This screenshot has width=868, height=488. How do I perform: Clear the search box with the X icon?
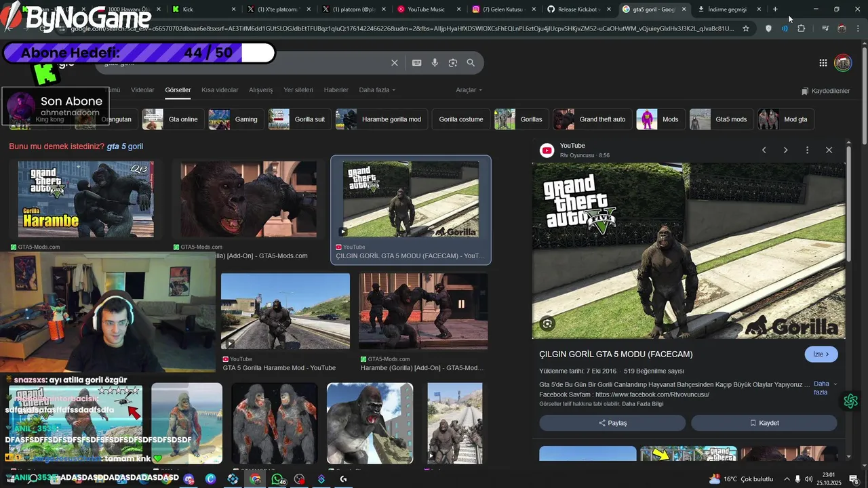click(395, 63)
